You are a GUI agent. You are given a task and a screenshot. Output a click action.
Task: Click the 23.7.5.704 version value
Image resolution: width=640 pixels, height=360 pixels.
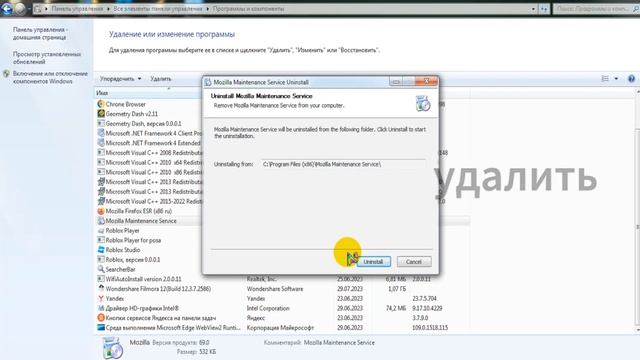424,298
